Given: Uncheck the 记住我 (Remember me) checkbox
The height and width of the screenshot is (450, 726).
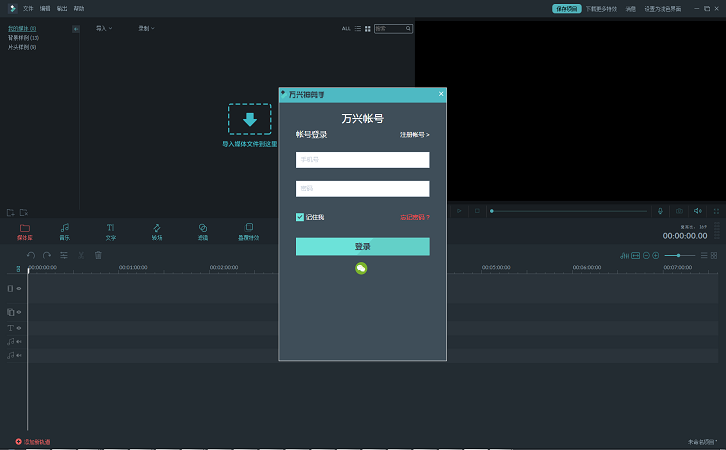Looking at the screenshot, I should (x=300, y=217).
